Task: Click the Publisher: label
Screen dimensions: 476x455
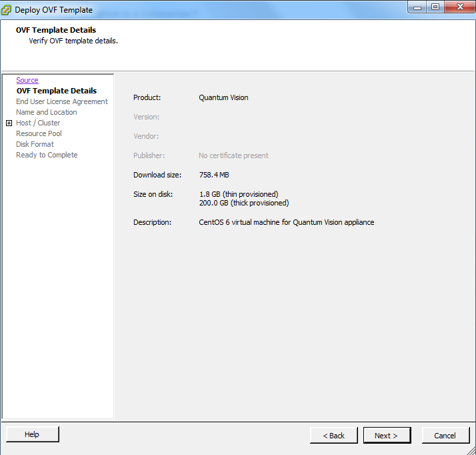Action: pos(149,155)
